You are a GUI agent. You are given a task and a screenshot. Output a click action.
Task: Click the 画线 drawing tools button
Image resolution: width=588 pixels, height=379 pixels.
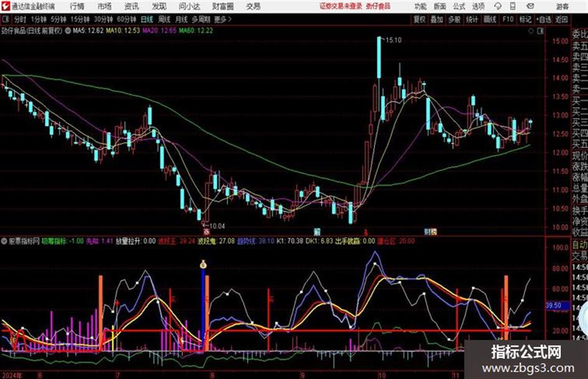tap(490, 19)
